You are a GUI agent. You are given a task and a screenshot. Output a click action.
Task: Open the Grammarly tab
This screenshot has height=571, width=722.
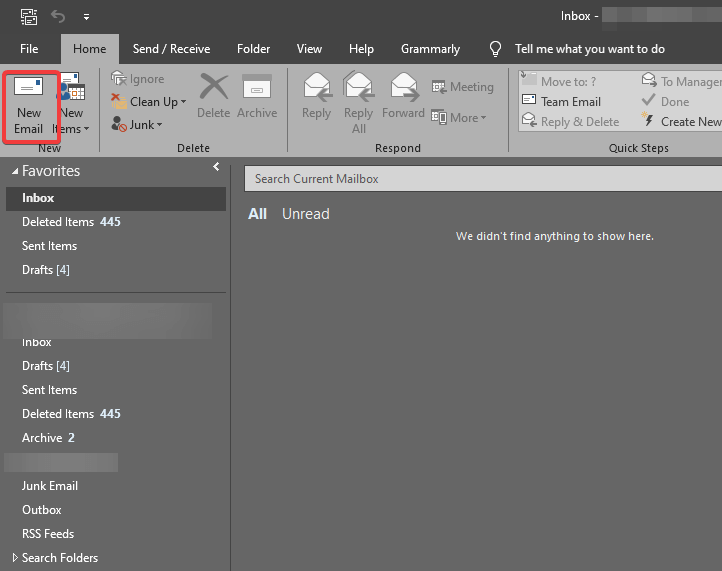click(430, 49)
